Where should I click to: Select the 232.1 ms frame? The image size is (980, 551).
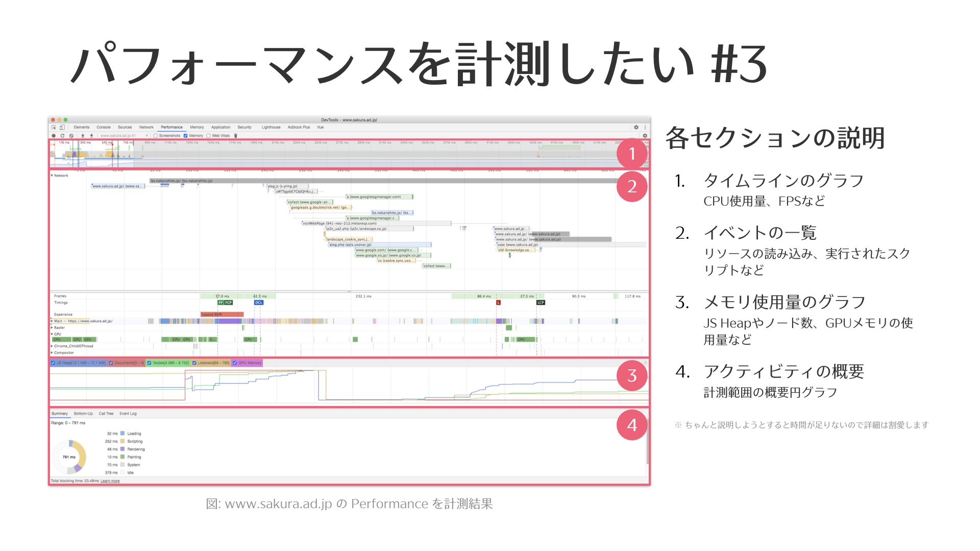click(363, 296)
